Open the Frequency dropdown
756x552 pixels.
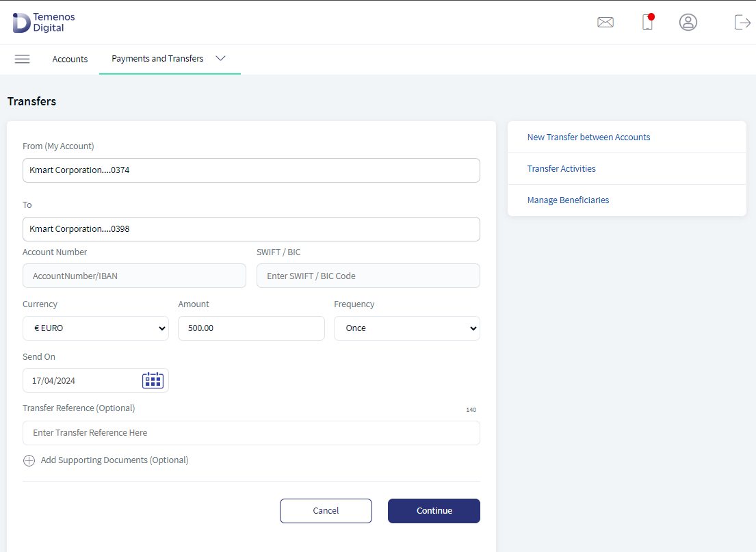407,328
